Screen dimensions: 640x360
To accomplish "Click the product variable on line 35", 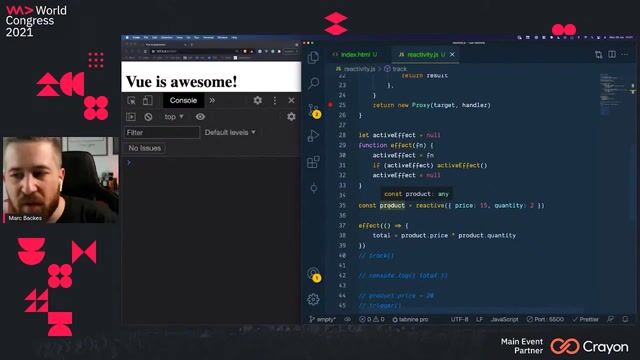I will point(392,205).
